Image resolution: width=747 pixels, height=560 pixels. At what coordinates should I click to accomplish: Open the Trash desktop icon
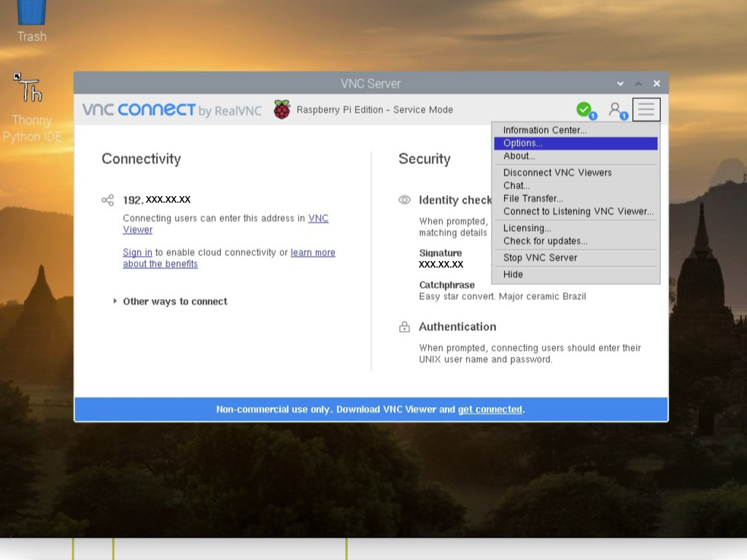(31, 20)
